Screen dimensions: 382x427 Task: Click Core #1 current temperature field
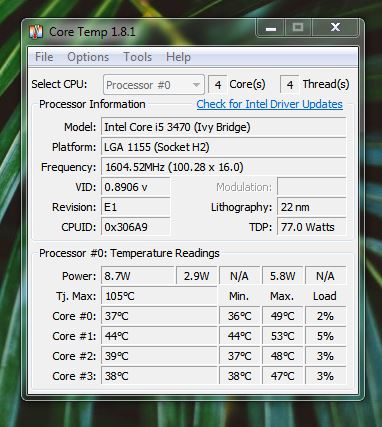[159, 336]
